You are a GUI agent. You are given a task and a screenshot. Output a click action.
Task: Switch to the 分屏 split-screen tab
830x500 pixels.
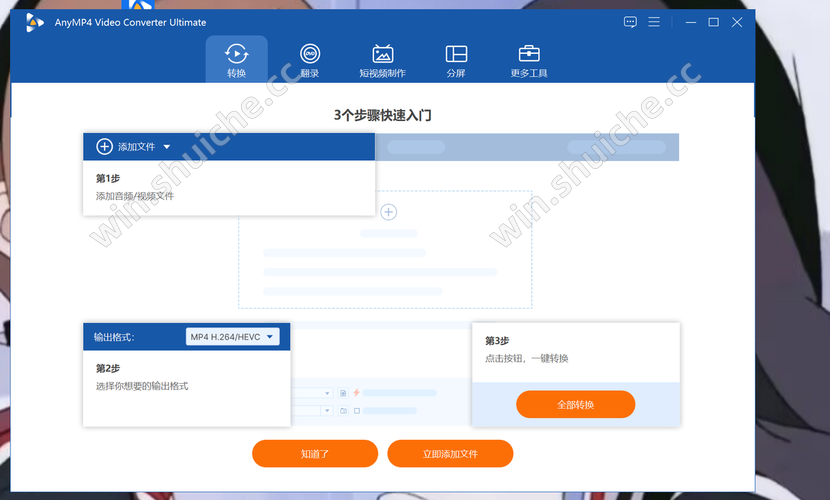[x=456, y=60]
